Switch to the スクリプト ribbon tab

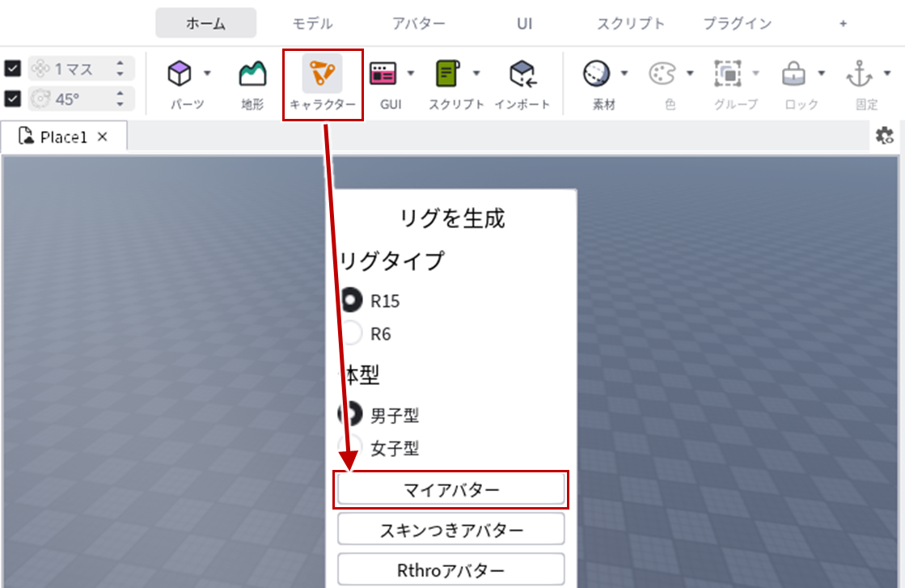pos(630,23)
